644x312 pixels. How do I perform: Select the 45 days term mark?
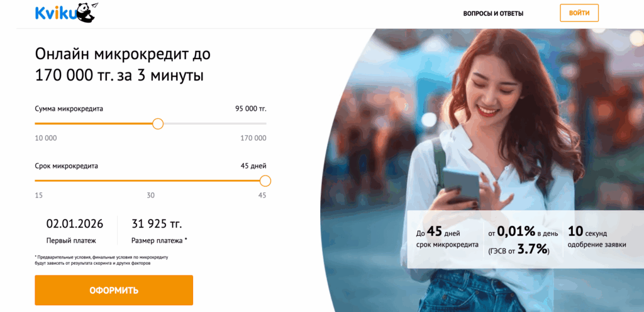(x=262, y=196)
